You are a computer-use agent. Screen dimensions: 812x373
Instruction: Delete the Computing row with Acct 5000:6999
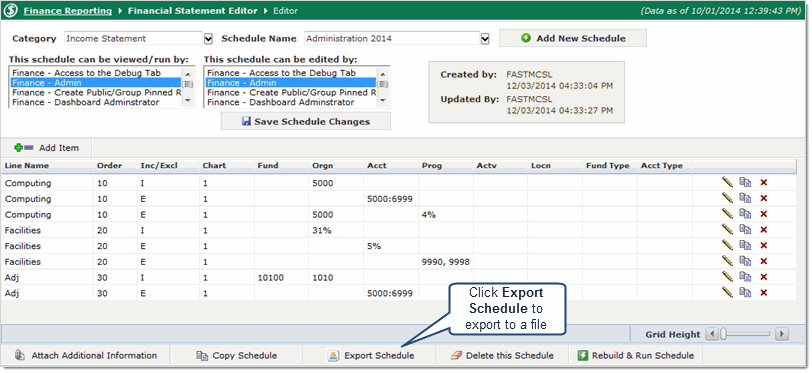(763, 198)
